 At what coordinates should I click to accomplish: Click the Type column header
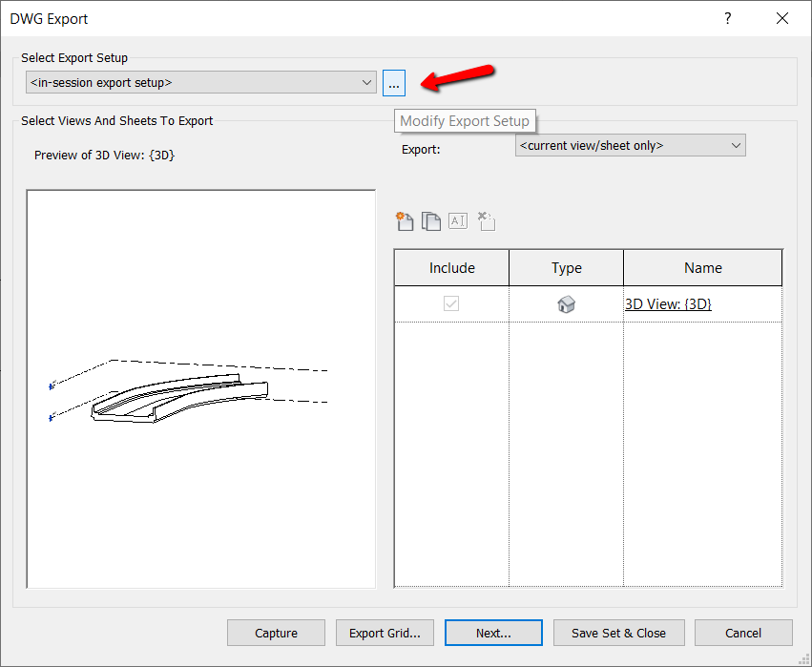pyautogui.click(x=566, y=267)
